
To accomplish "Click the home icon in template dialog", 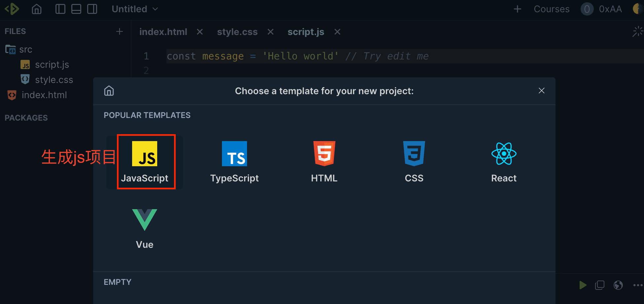I will pos(109,91).
